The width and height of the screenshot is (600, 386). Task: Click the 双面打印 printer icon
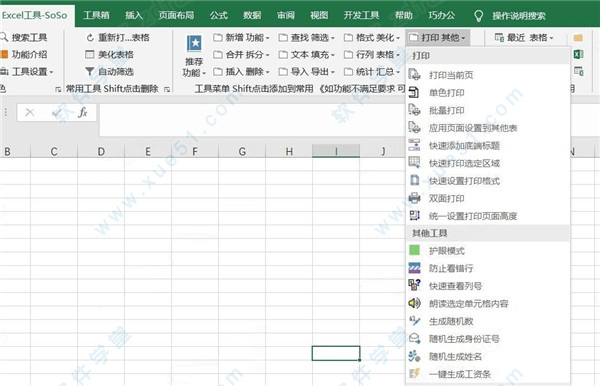point(414,198)
